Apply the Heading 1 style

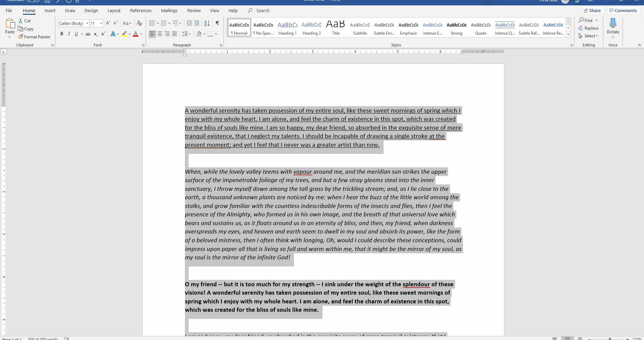point(288,28)
